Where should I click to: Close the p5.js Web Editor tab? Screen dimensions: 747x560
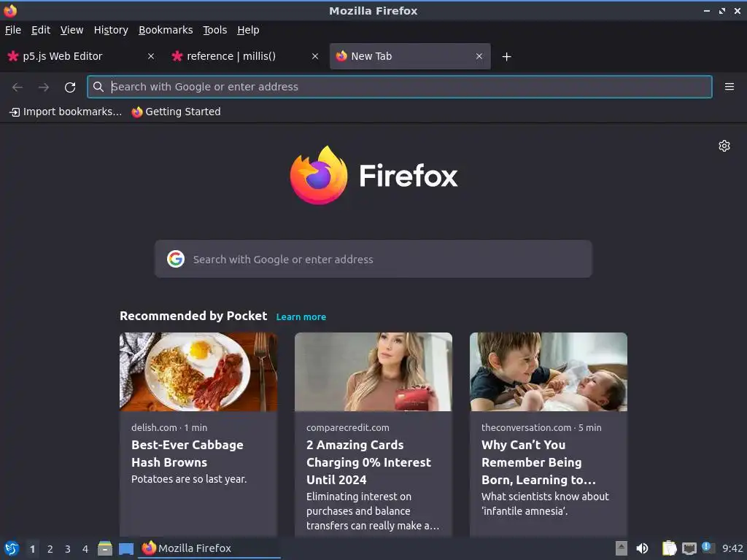click(151, 56)
